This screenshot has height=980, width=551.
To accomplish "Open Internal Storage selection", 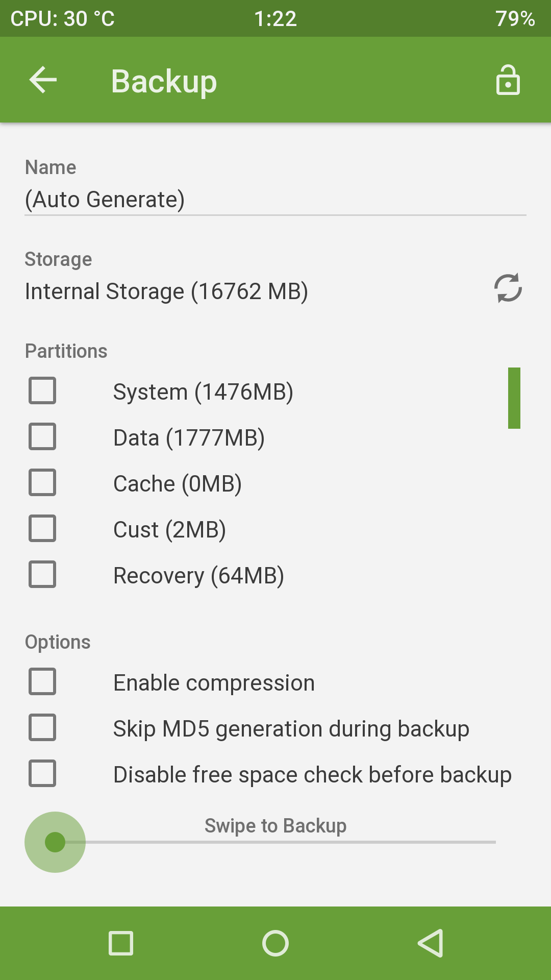I will coord(166,291).
